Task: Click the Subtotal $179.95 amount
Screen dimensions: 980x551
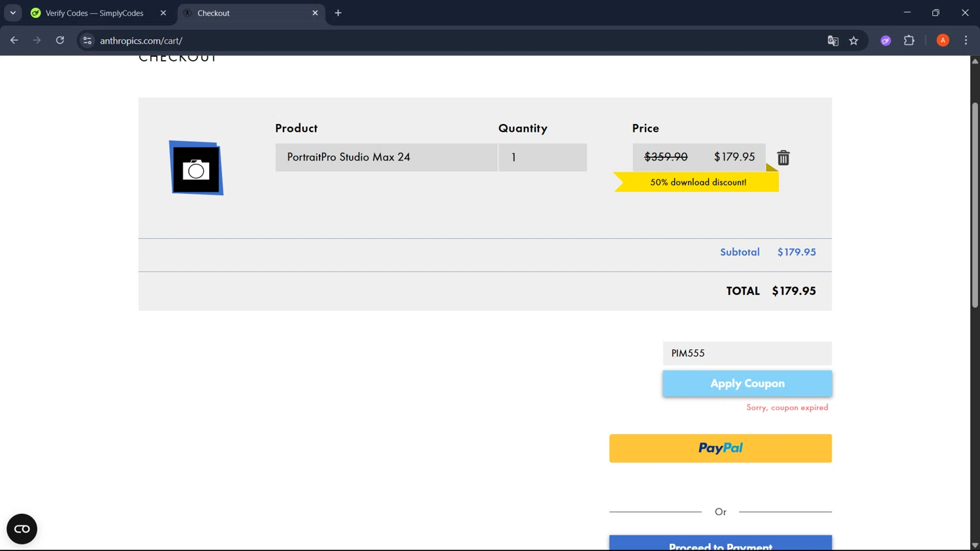Action: 796,252
